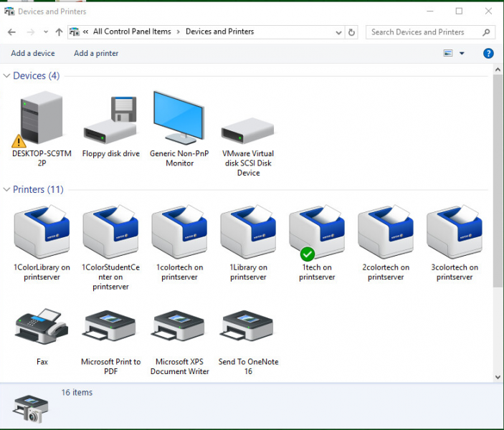This screenshot has height=430, width=504.
Task: Open the address bar history dropdown
Action: click(x=338, y=32)
